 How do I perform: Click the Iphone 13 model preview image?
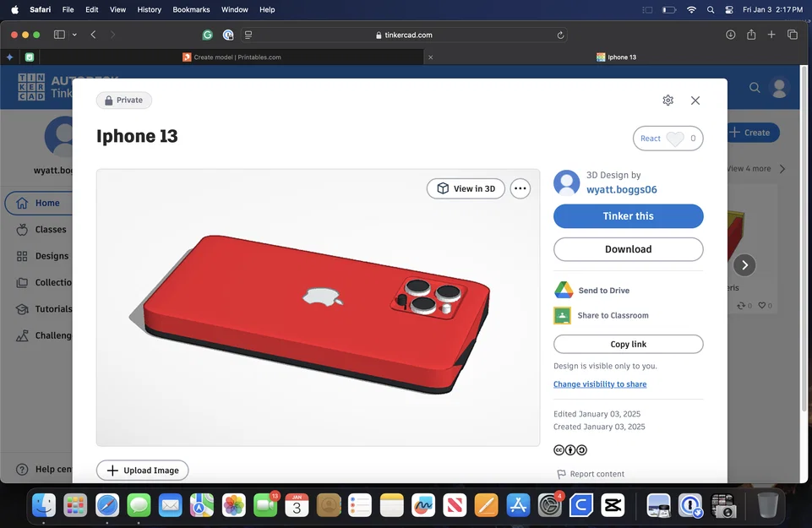pos(318,308)
